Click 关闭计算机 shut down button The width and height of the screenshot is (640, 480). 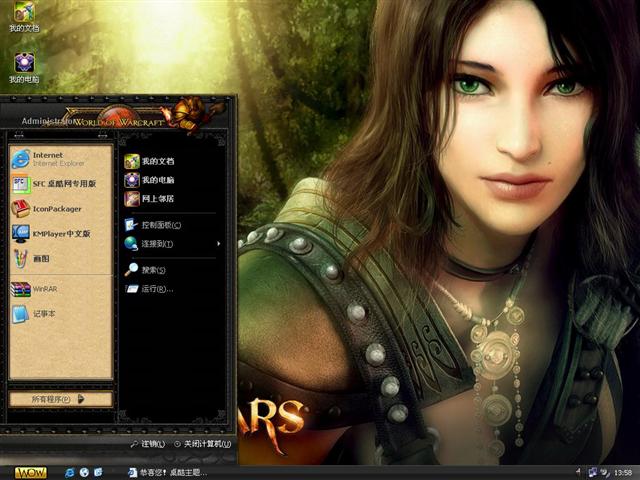[x=202, y=443]
